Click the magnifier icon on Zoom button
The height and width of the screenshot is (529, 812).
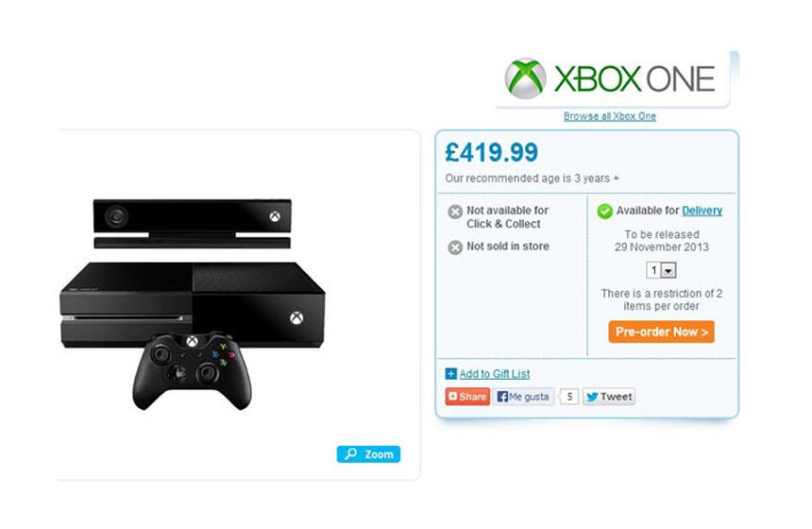(351, 453)
